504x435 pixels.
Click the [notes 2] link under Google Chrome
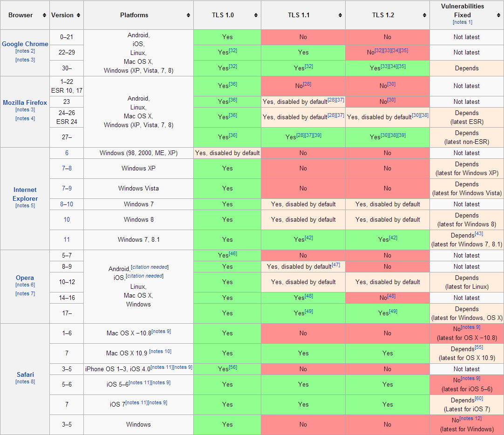tap(25, 51)
